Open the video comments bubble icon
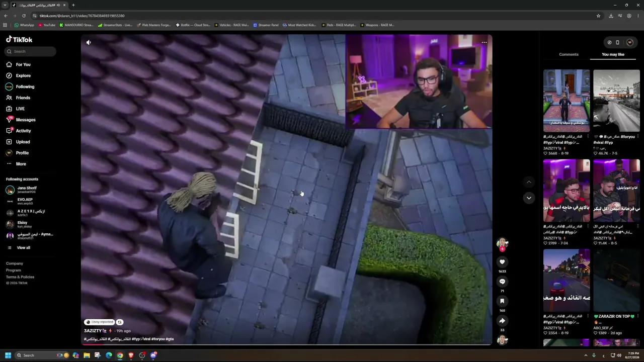The width and height of the screenshot is (644, 362). point(502,282)
